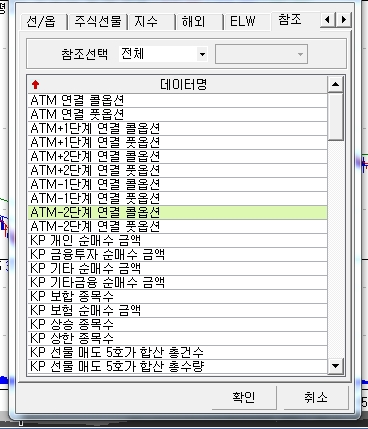The width and height of the screenshot is (368, 429).
Task: Select KP 개인 순매수 금액 row
Action: [x=177, y=240]
